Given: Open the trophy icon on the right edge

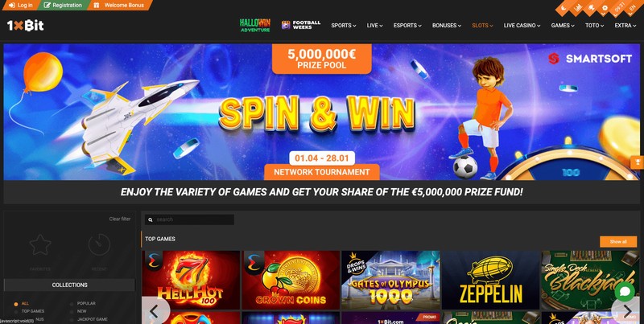Looking at the screenshot, I should [x=637, y=162].
